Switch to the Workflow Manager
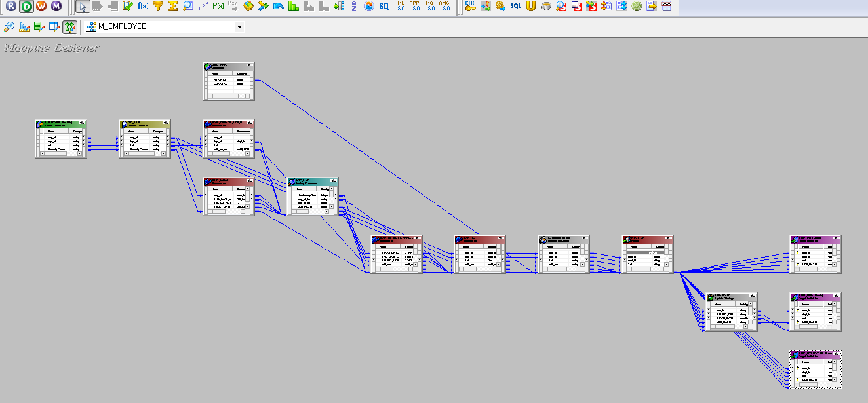This screenshot has height=403, width=868. pos(42,7)
